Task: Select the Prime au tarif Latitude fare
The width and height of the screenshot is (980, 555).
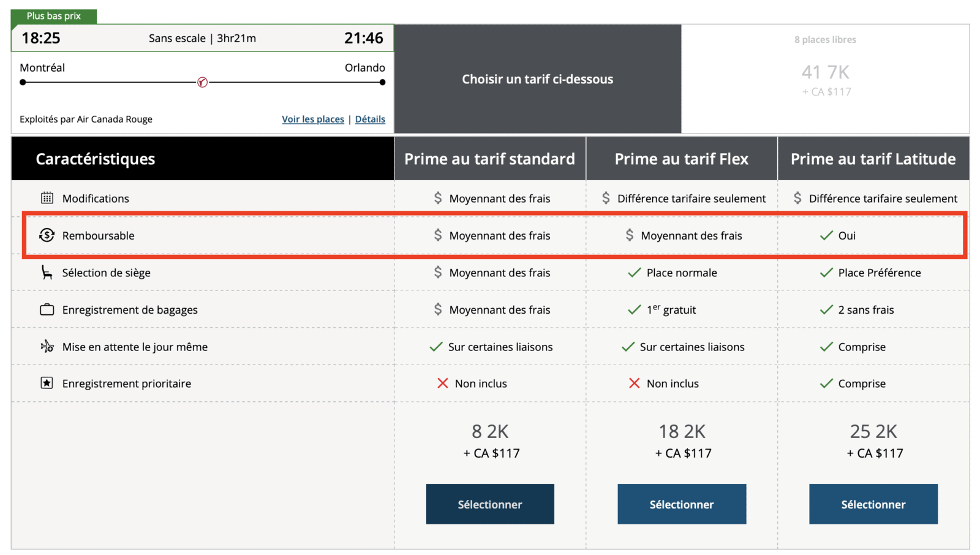Action: pyautogui.click(x=873, y=504)
